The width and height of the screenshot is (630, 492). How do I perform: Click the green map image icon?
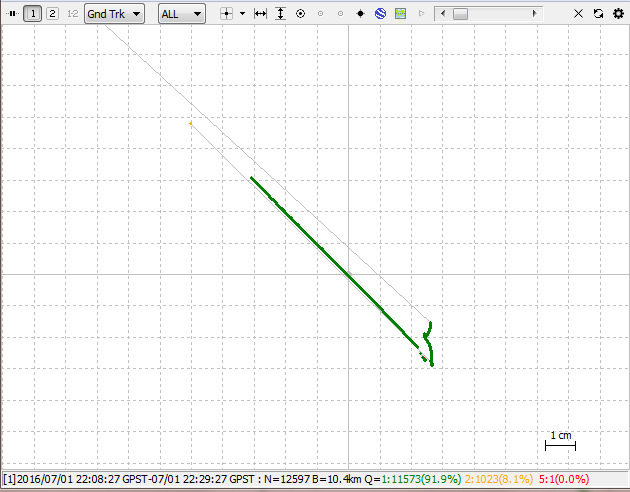point(400,14)
